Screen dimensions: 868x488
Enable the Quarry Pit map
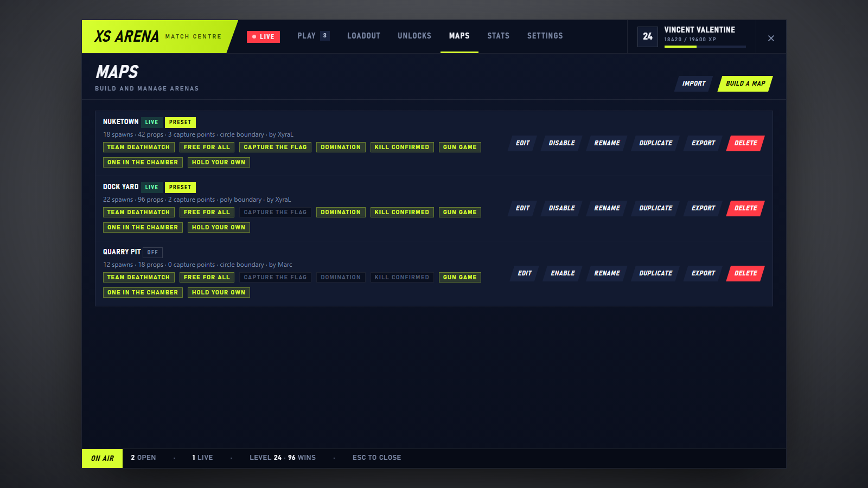[x=563, y=273]
